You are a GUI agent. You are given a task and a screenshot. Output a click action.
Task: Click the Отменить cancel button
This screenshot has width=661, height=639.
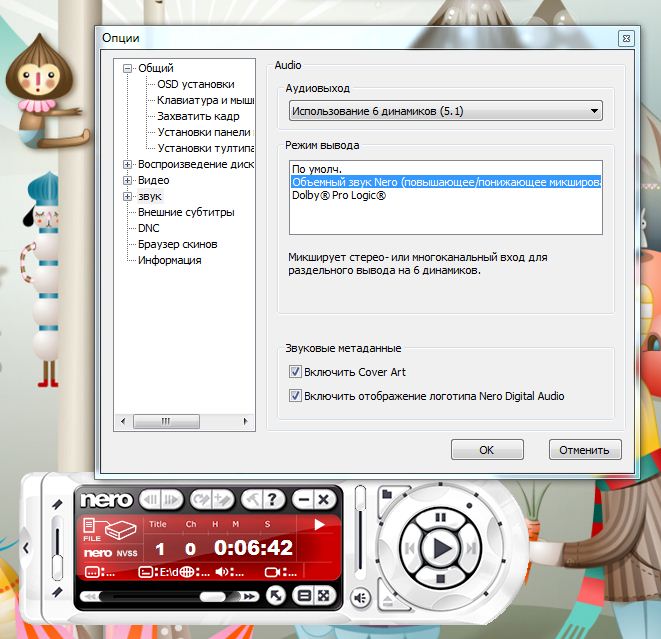tap(585, 450)
